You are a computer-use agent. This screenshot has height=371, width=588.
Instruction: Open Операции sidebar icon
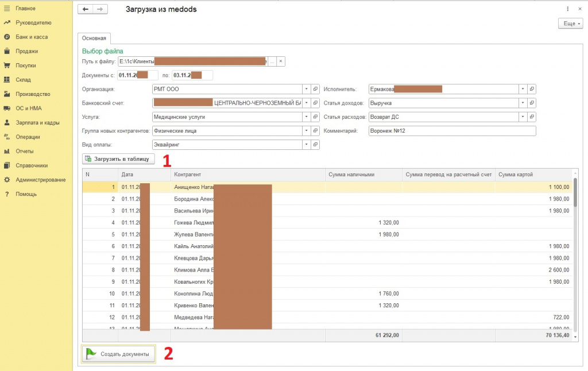click(7, 137)
